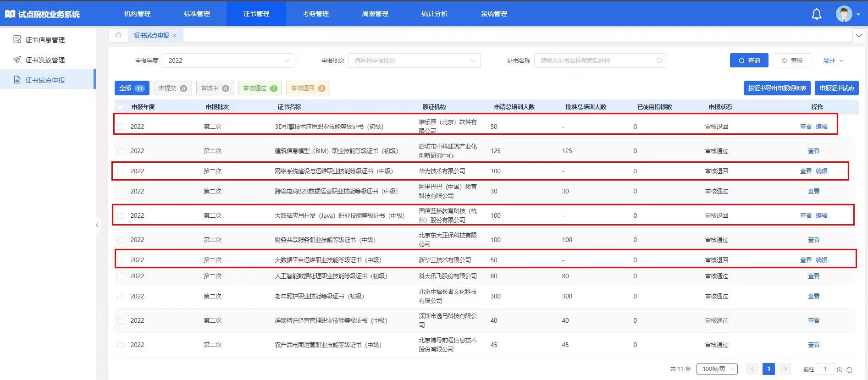
Task: Select the 未提交 0 filter tab
Action: (x=173, y=88)
